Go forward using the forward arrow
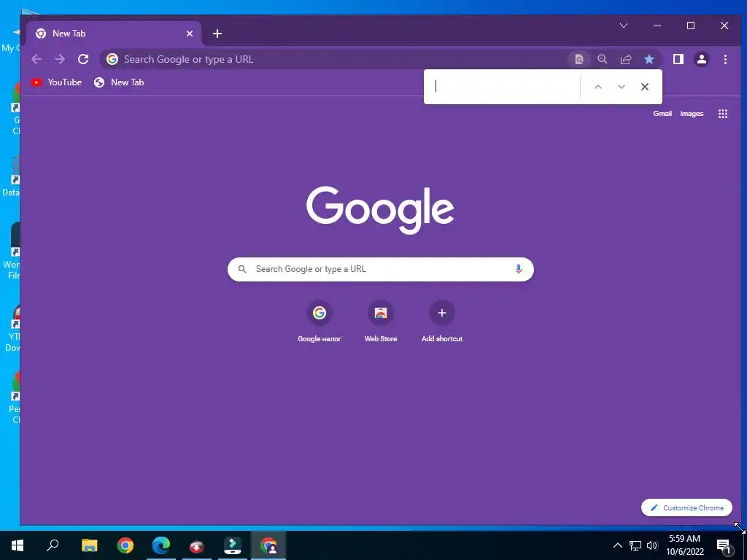The width and height of the screenshot is (747, 560). click(x=60, y=59)
